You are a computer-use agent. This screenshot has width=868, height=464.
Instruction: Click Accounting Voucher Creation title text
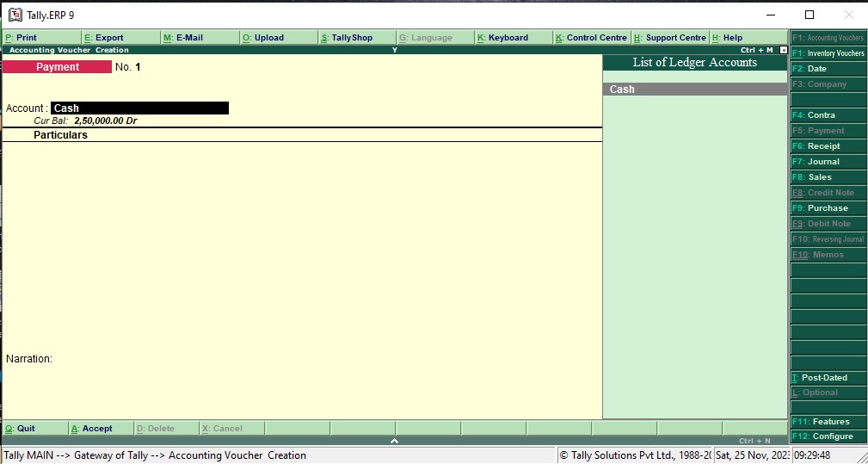coord(69,50)
